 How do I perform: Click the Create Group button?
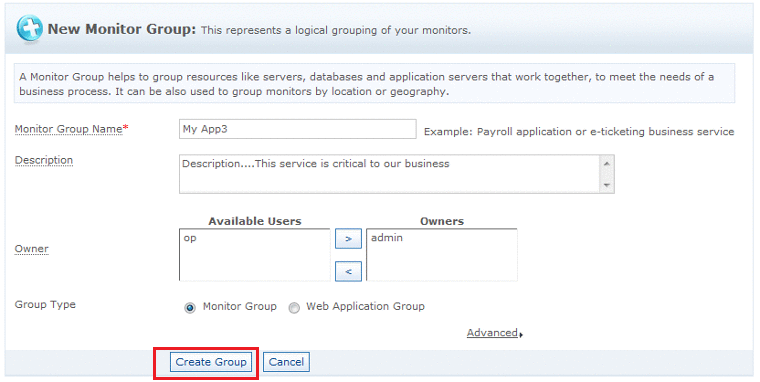coord(211,362)
